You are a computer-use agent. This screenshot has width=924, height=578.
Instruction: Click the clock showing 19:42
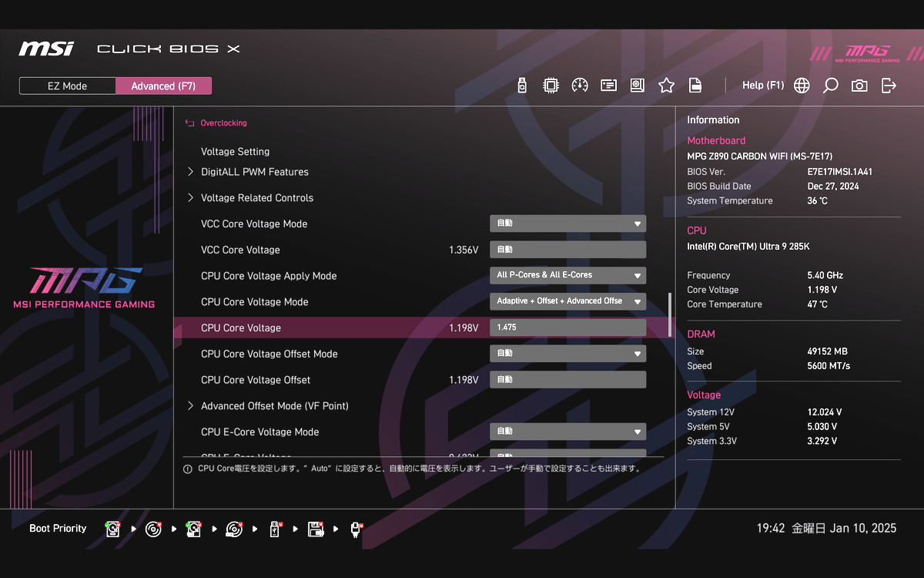pyautogui.click(x=771, y=529)
